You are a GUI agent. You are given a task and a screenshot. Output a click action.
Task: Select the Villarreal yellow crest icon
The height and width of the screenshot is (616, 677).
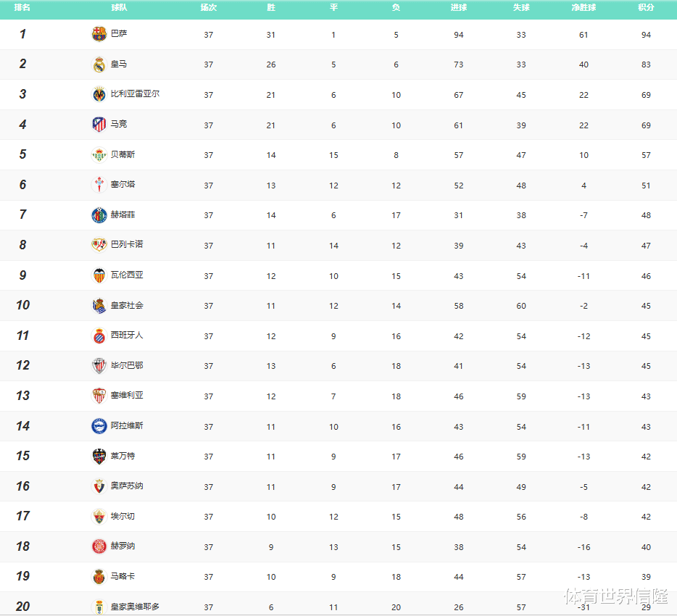click(99, 94)
